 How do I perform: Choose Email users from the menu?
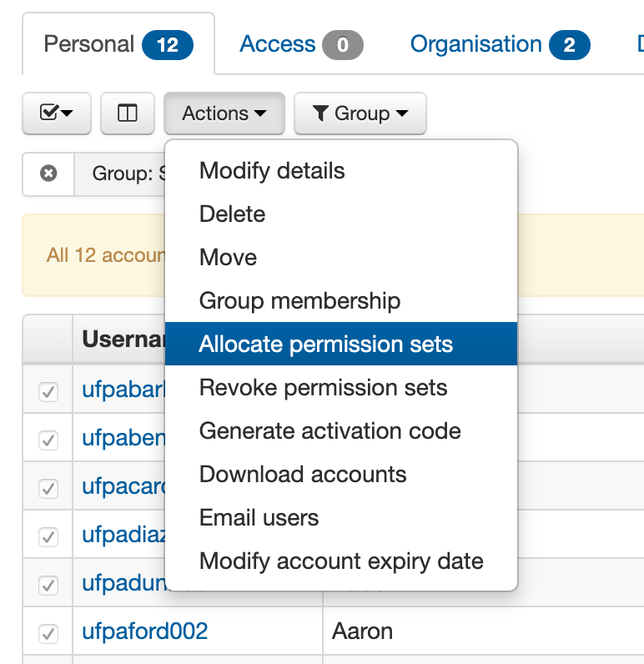coord(259,518)
